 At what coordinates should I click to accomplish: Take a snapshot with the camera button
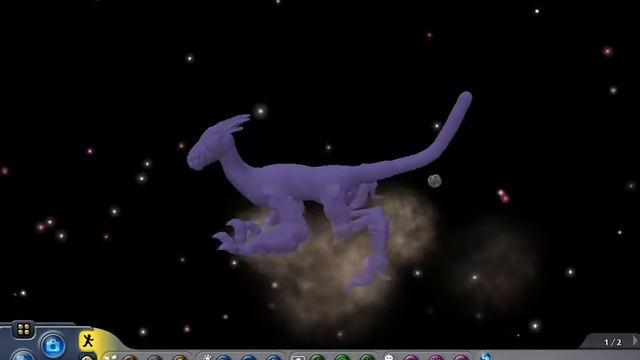pos(53,346)
